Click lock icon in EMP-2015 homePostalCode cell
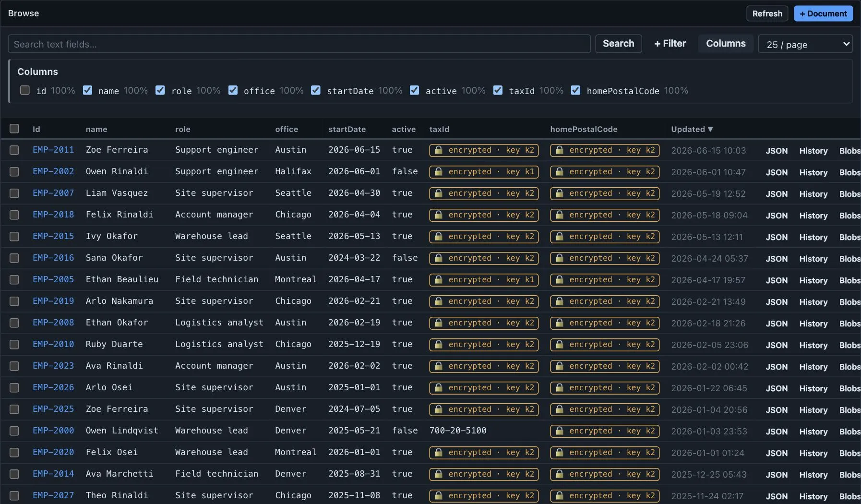The image size is (861, 504). click(x=559, y=236)
